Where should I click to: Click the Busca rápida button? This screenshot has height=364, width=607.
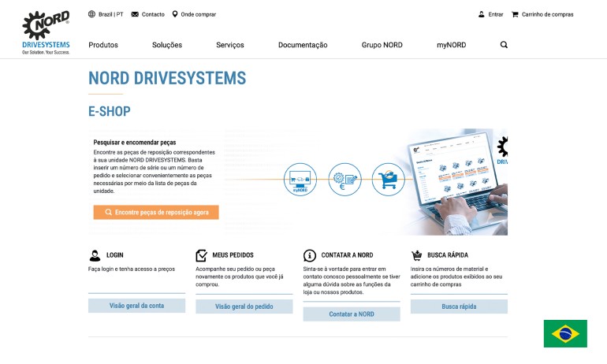point(459,306)
